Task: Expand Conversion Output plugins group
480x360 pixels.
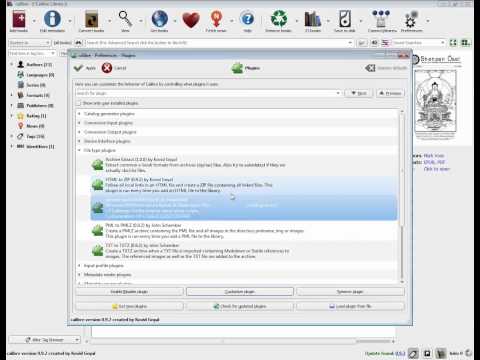Action: coord(80,132)
